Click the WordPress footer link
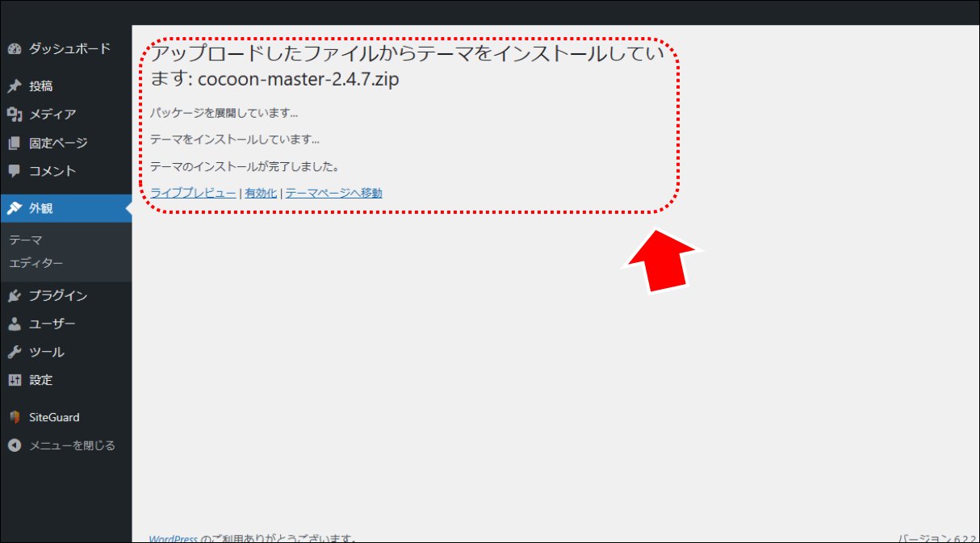Screen dimensions: 980x543 [x=174, y=538]
